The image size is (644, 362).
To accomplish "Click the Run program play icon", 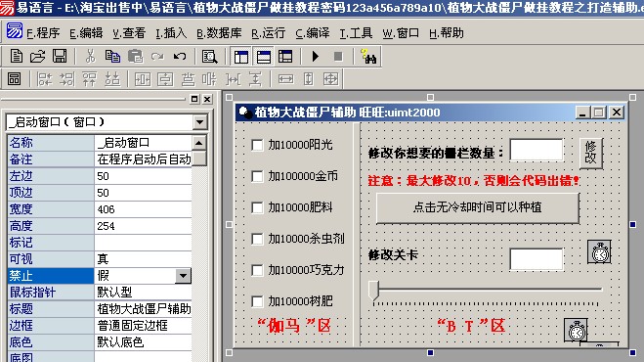I will coord(316,57).
